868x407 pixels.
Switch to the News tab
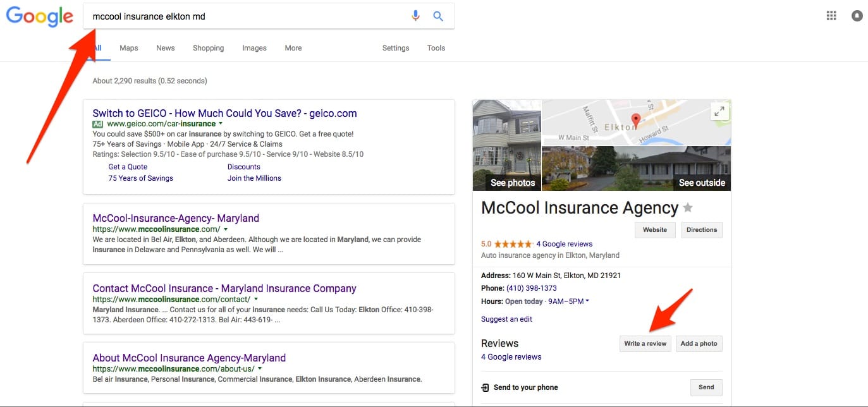pyautogui.click(x=166, y=48)
